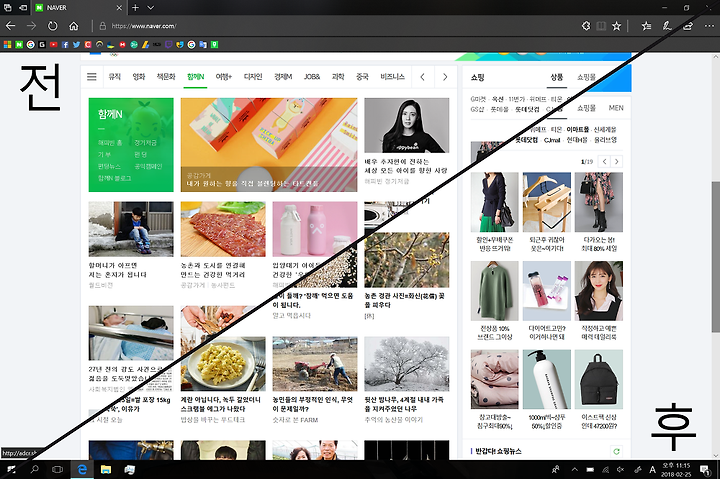Screen dimensions: 720x479
Task: Select the 뮤직 topic tab
Action: click(x=114, y=77)
